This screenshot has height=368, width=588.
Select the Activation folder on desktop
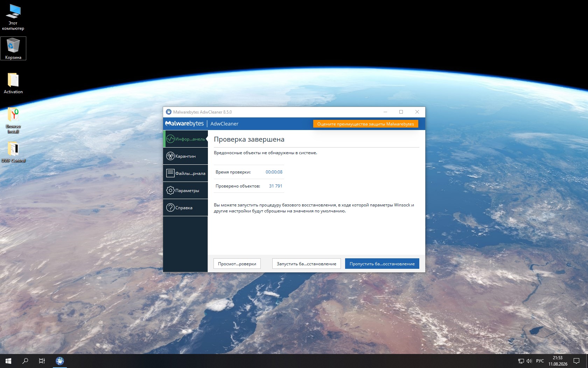(13, 83)
